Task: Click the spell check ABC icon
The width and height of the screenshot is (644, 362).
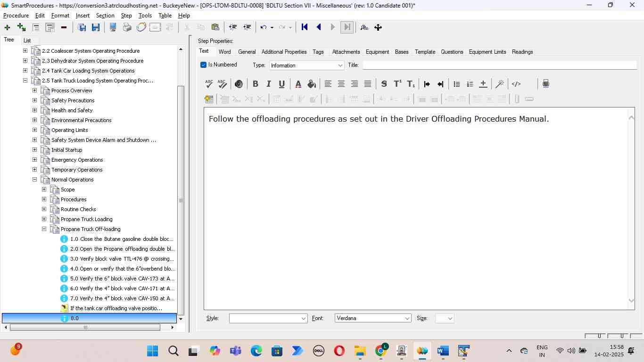Action: pos(209,84)
